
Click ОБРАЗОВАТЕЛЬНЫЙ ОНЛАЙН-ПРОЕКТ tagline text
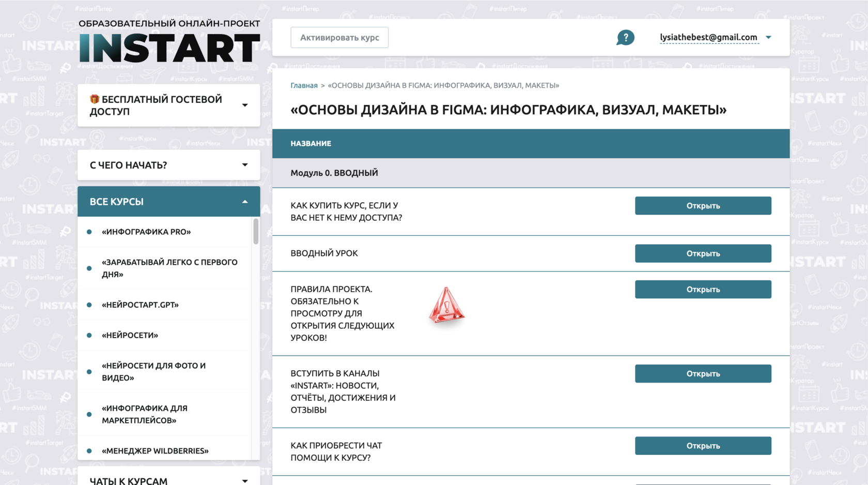[169, 23]
